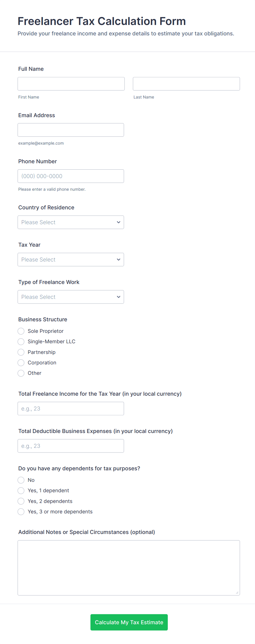Screen dimensions: 255x644
Task: Pick Corporation as business structure
Action: coord(21,363)
